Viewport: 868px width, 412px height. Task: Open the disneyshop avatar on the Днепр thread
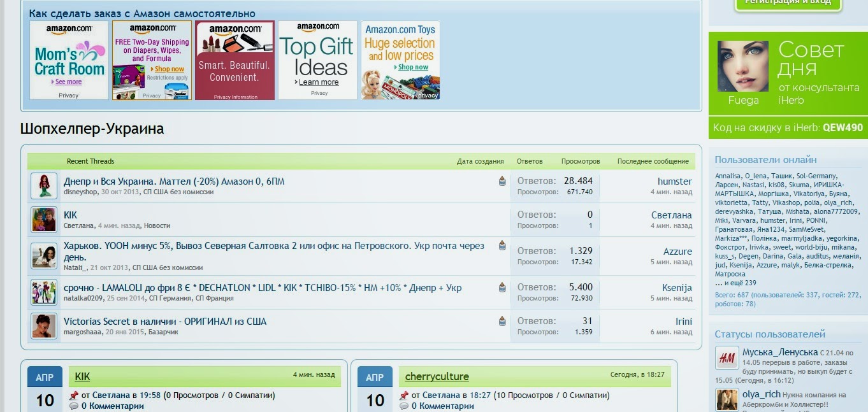[44, 186]
